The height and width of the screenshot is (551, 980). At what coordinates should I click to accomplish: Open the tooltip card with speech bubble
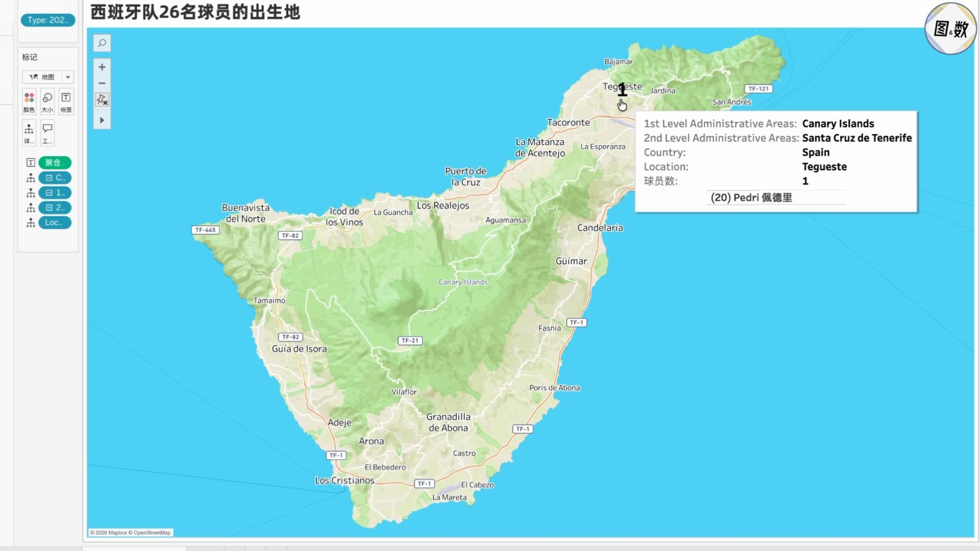(x=48, y=133)
